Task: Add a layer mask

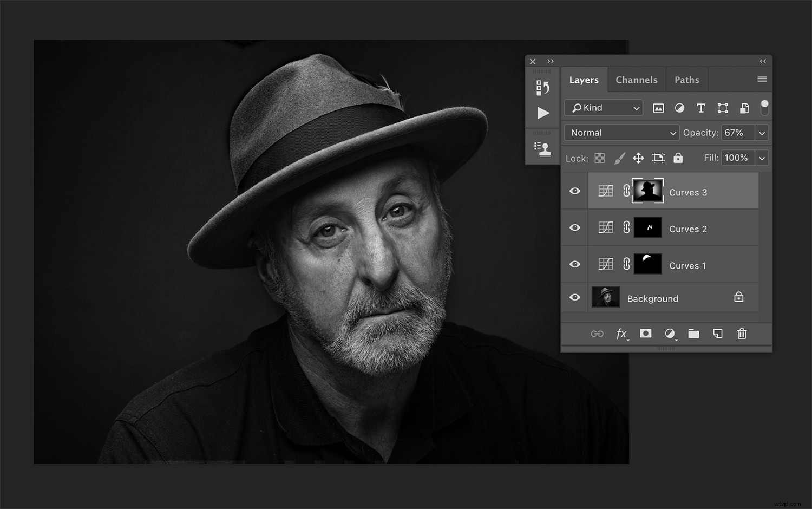Action: pyautogui.click(x=645, y=334)
